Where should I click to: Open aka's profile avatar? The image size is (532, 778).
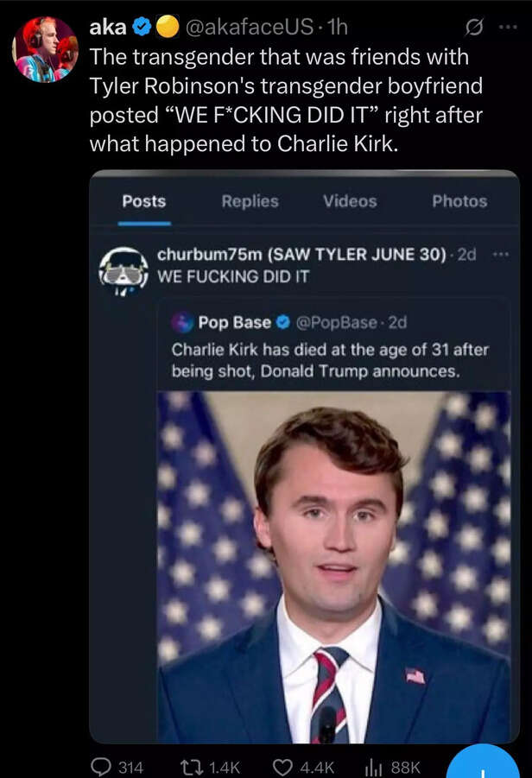45,49
